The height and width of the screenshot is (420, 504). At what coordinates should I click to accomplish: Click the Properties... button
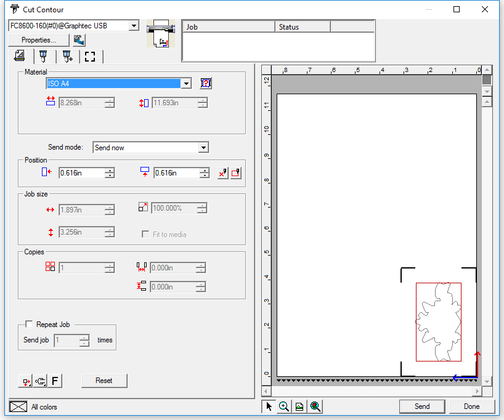click(38, 40)
